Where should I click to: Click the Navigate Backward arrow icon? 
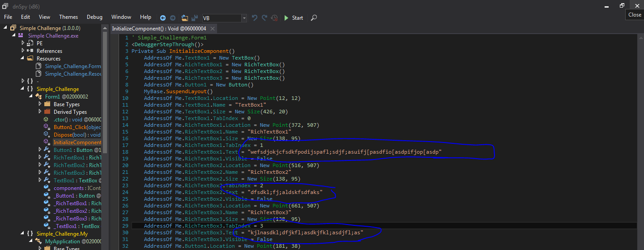pos(163,18)
